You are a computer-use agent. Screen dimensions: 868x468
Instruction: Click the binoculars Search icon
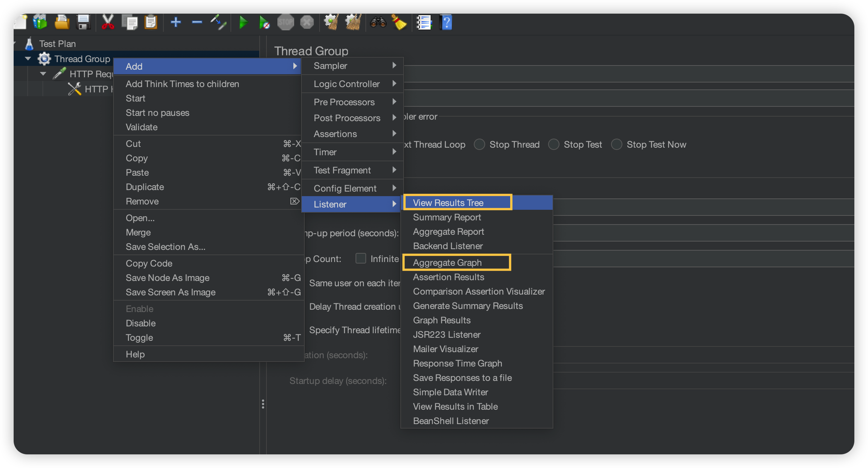[378, 22]
